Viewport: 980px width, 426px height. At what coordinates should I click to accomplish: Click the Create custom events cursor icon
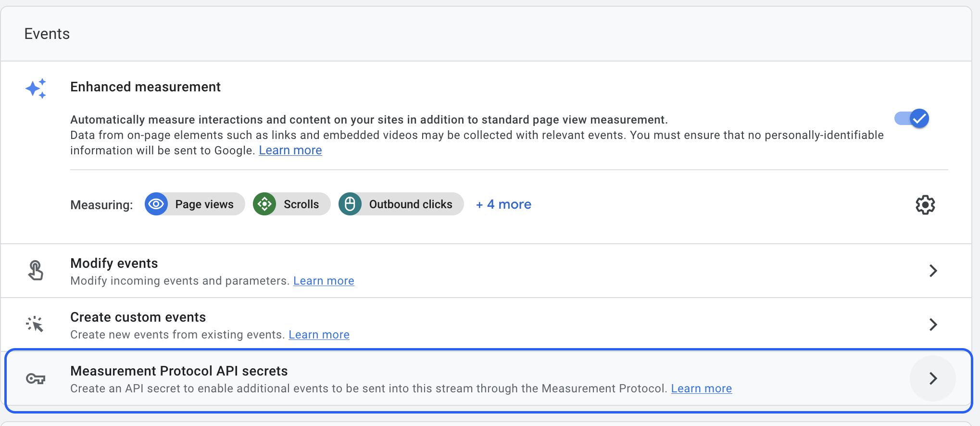[35, 325]
